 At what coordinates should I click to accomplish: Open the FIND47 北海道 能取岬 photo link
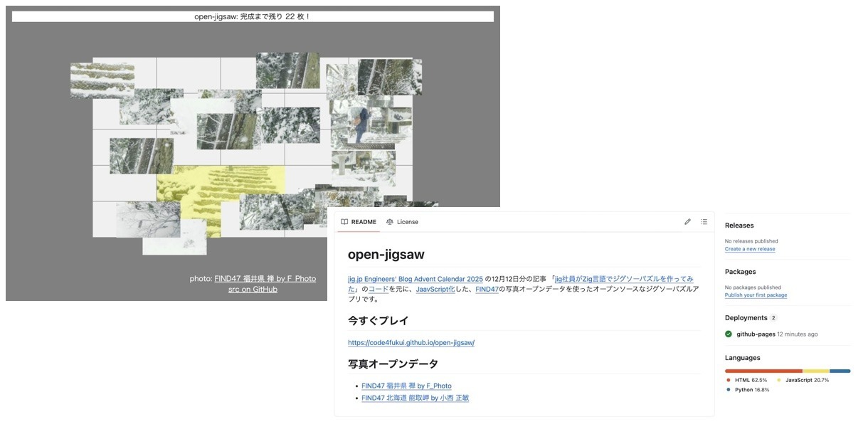[415, 398]
